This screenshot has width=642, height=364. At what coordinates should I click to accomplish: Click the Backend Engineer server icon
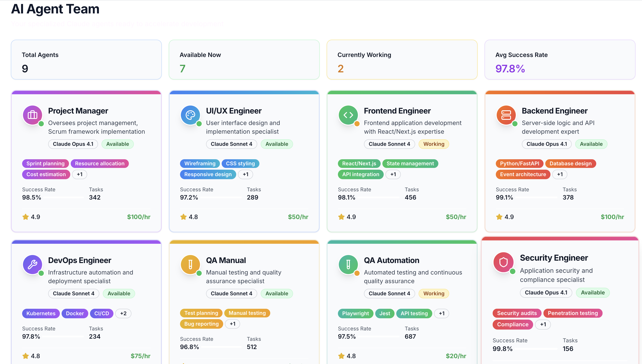pyautogui.click(x=506, y=115)
